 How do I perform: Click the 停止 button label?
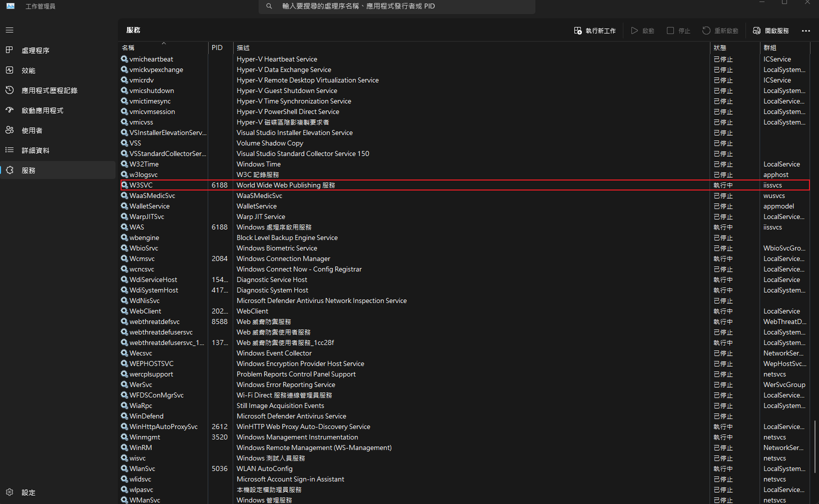click(684, 31)
